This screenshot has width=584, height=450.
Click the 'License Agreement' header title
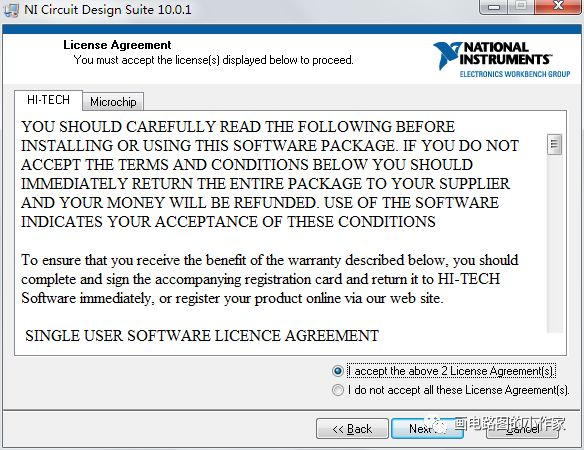(x=117, y=45)
